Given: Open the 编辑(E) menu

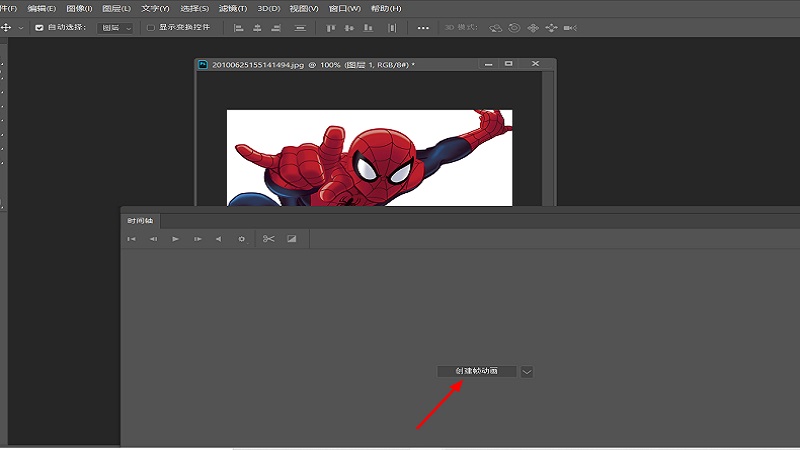Looking at the screenshot, I should click(x=41, y=9).
